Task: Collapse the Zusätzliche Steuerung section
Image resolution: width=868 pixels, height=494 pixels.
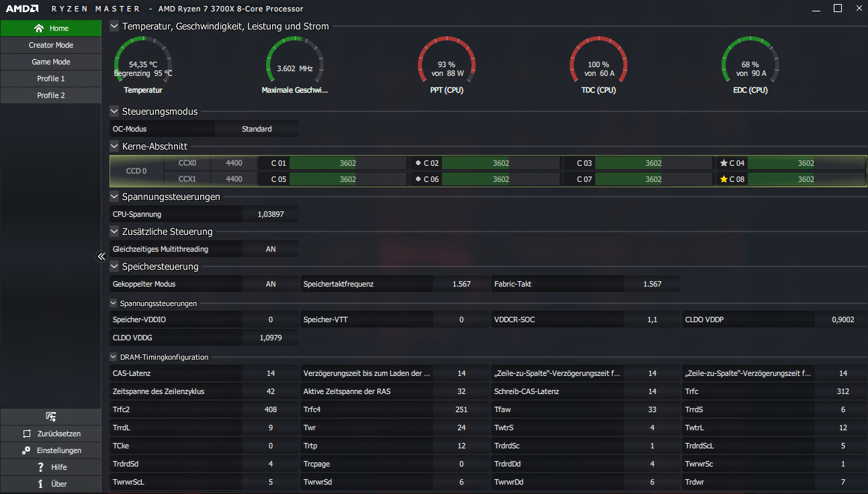Action: [114, 232]
